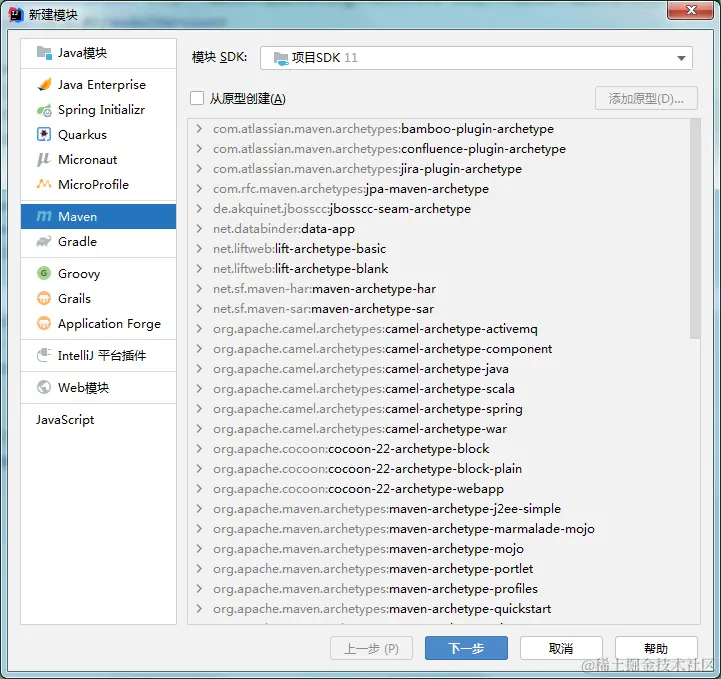Select maven-archetype-mojo row
Image resolution: width=721 pixels, height=679 pixels.
pyautogui.click(x=439, y=548)
